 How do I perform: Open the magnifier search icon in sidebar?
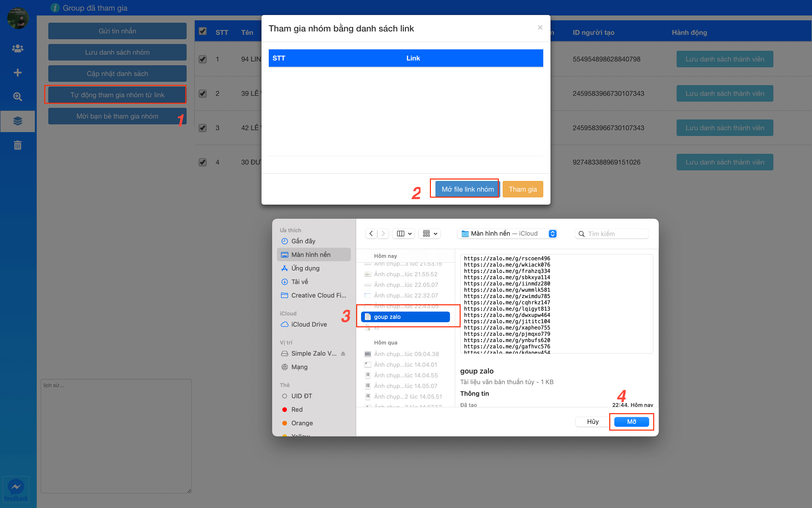point(17,97)
